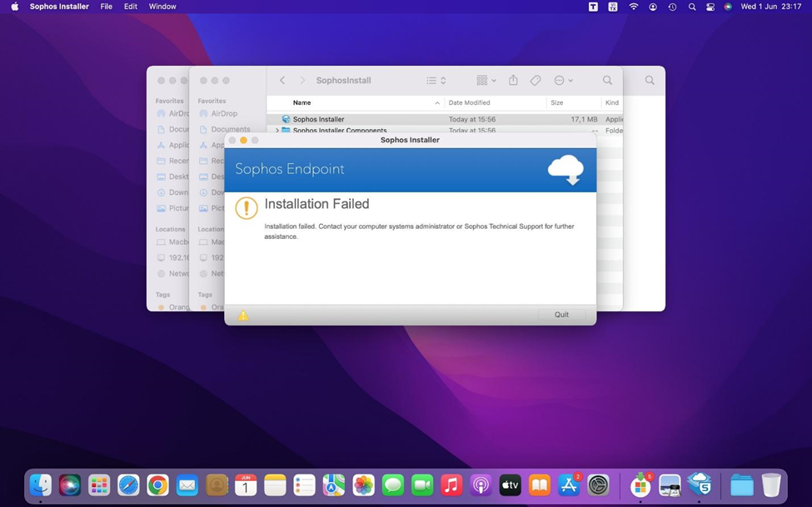
Task: Open the Time Machine menu bar icon
Action: click(x=672, y=7)
